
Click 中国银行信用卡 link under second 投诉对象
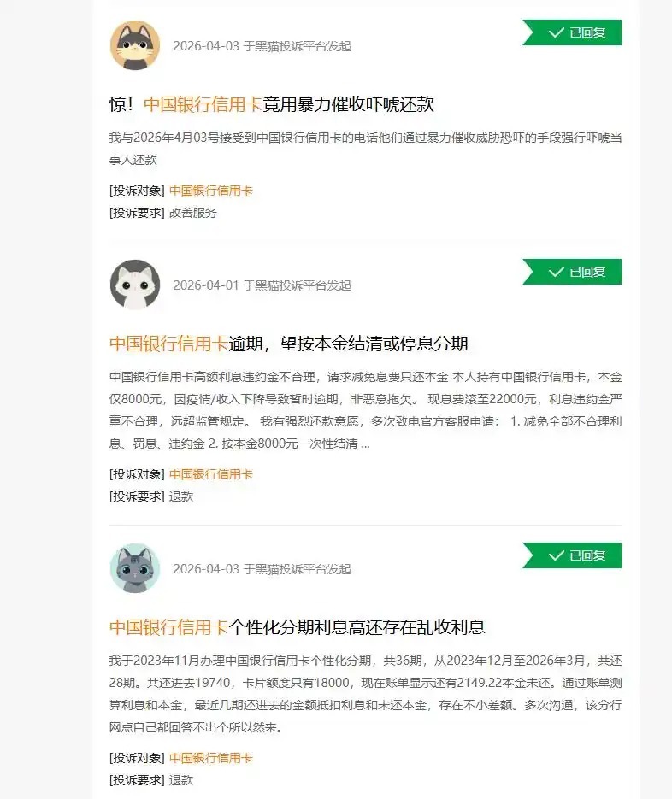point(210,474)
